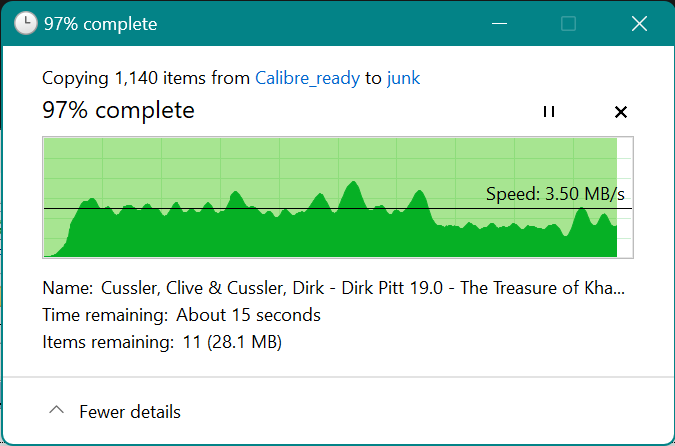This screenshot has height=446, width=675.
Task: Cancel the copy with the X icon
Action: coord(621,112)
